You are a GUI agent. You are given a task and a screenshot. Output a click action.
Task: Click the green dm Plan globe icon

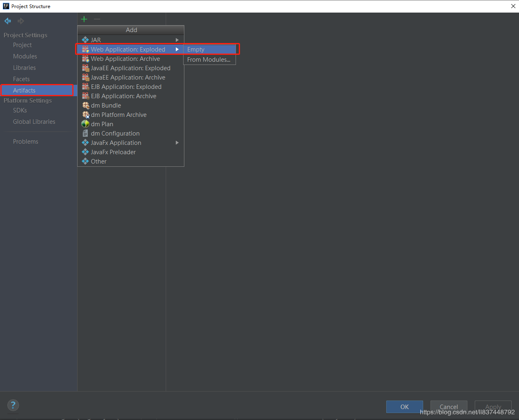(85, 124)
